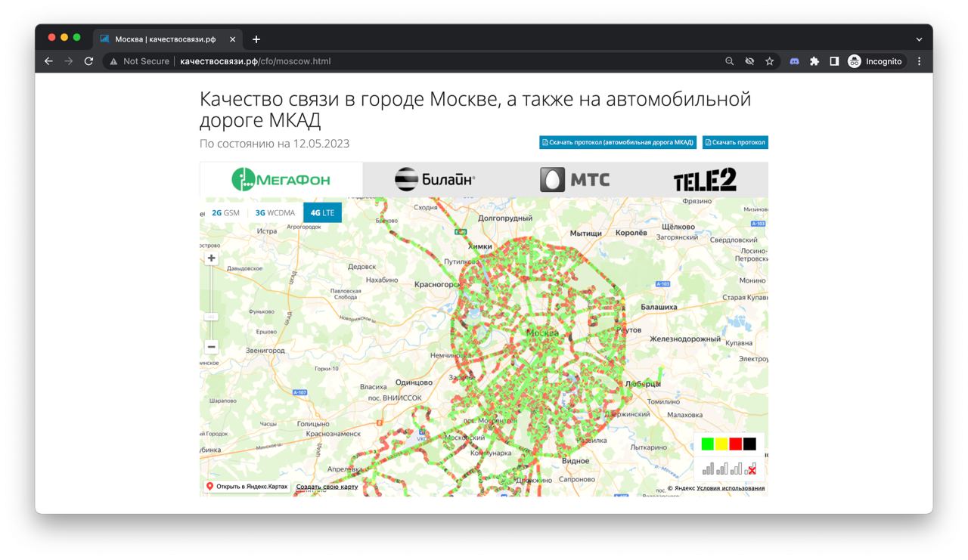This screenshot has height=560, width=968.
Task: Click Краснознаменск label on map
Action: (x=333, y=434)
